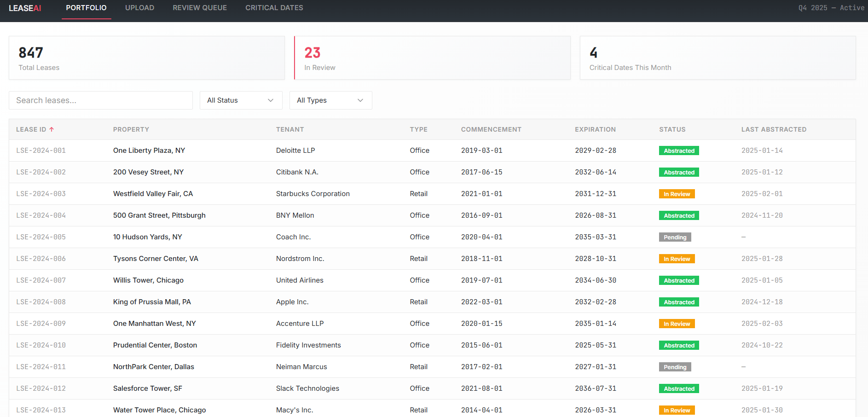Switch to the UPLOAD tab
868x417 pixels.
click(x=139, y=8)
